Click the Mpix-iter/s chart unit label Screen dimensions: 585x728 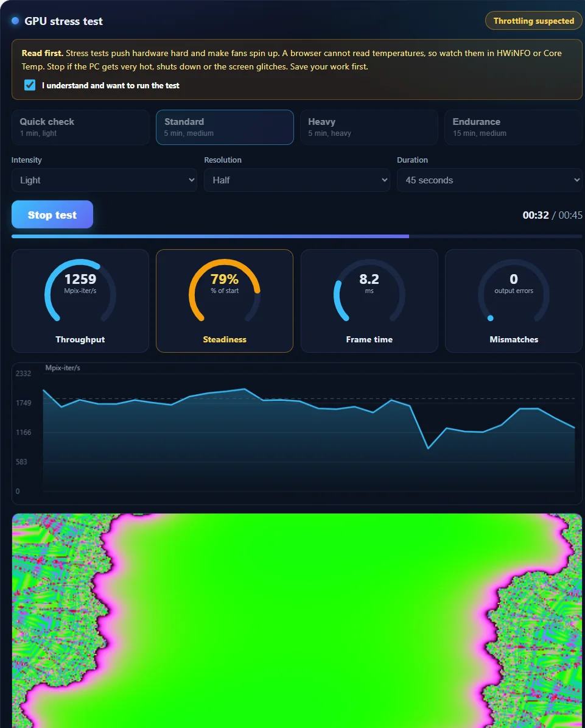tap(63, 368)
